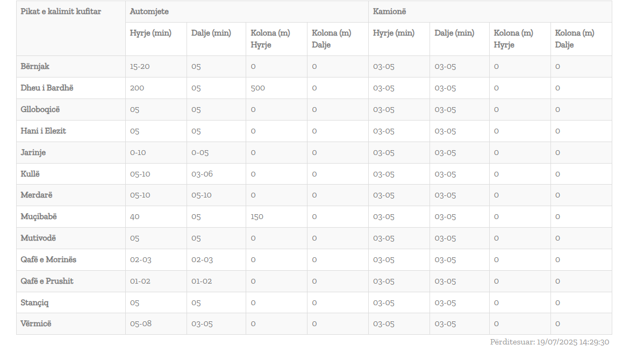Click the Jarinje border crossing name
Viewport: 644px width, 359px height.
point(33,152)
